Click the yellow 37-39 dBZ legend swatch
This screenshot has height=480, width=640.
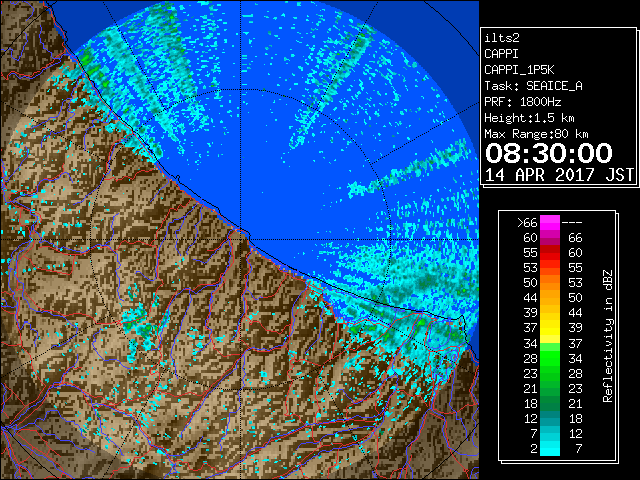tap(550, 328)
